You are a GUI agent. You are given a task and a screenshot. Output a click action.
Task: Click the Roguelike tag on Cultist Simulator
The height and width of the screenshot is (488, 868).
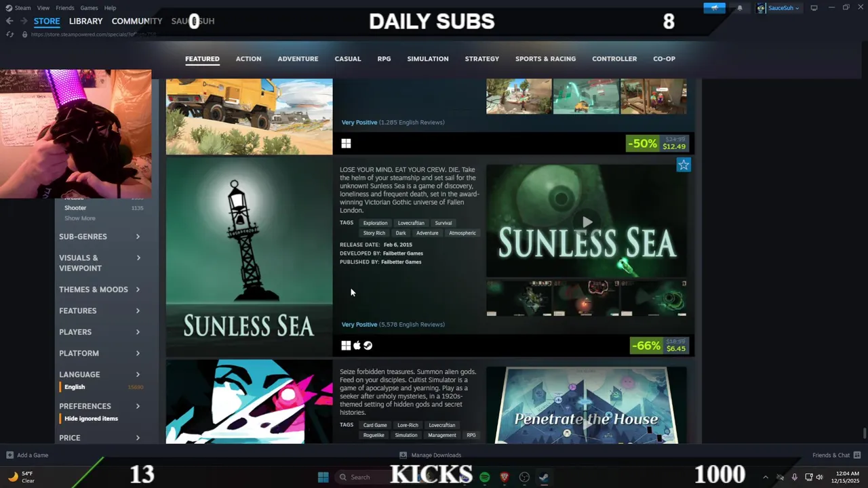coord(374,435)
